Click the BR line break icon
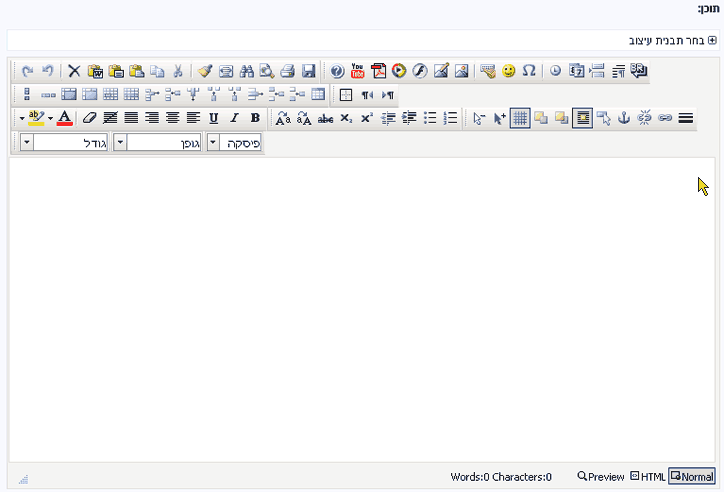Image resolution: width=724 pixels, height=492 pixels. (639, 70)
